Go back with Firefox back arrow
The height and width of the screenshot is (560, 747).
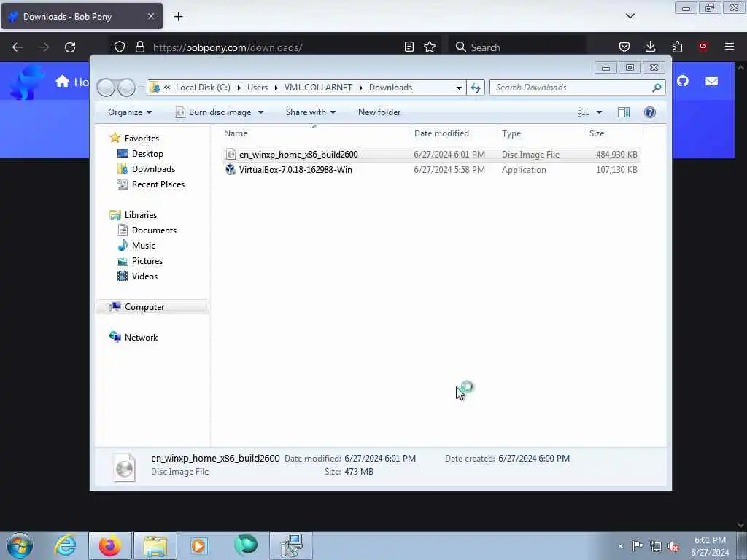coord(18,47)
